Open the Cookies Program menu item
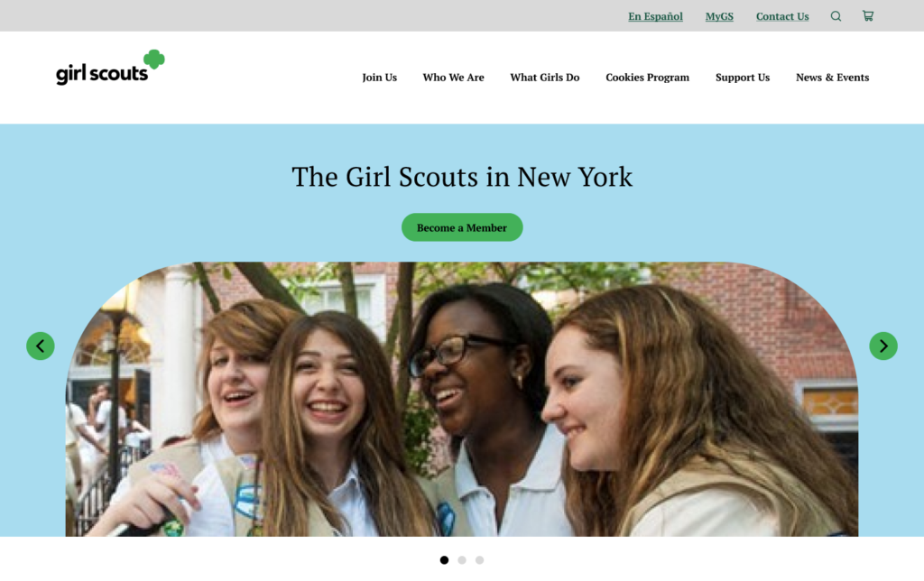924x581 pixels. [x=647, y=78]
